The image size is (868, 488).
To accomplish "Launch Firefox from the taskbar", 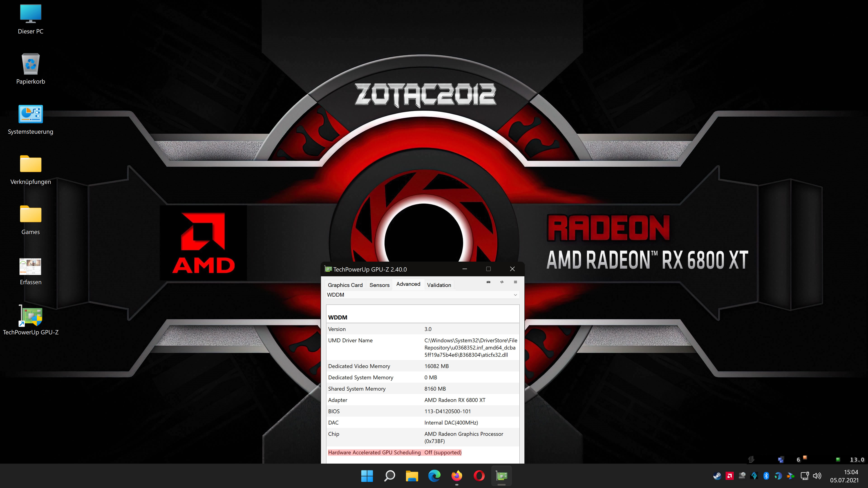I will click(457, 476).
